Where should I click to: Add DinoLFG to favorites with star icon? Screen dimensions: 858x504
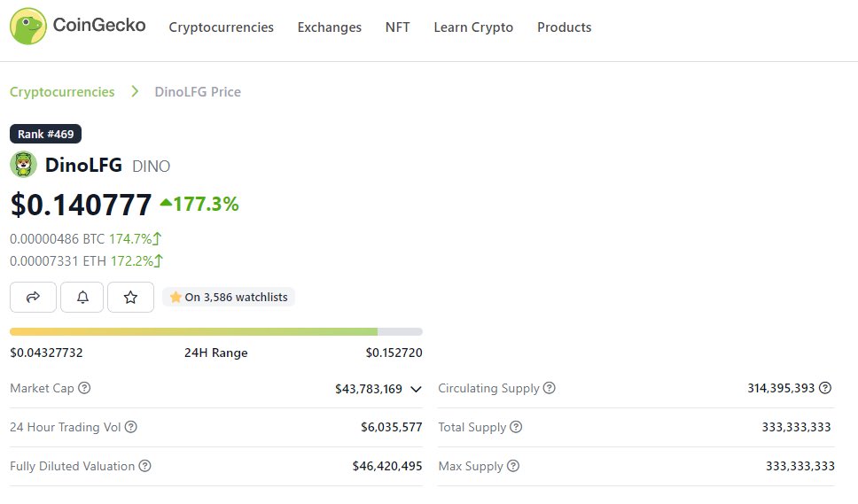[x=130, y=298]
